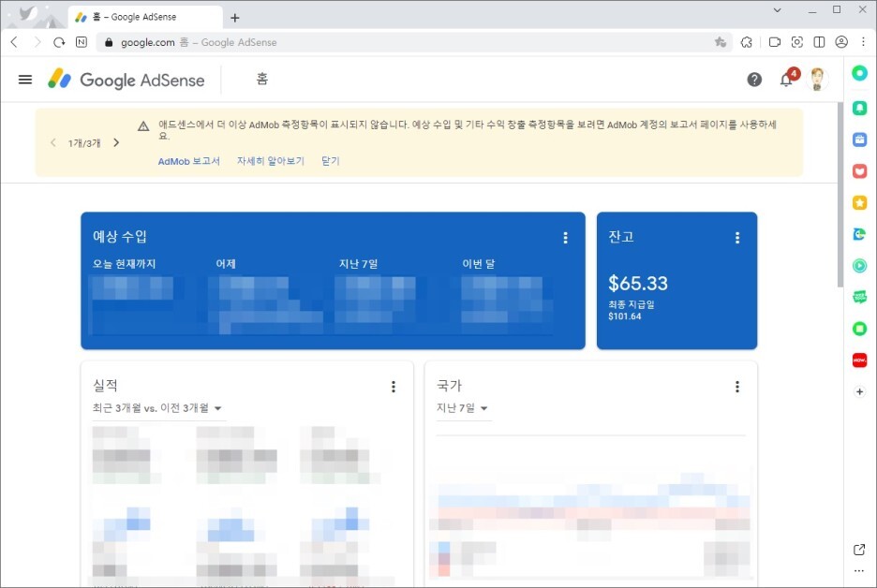This screenshot has width=877, height=588.
Task: Open the red pocket sidebar icon
Action: [859, 171]
